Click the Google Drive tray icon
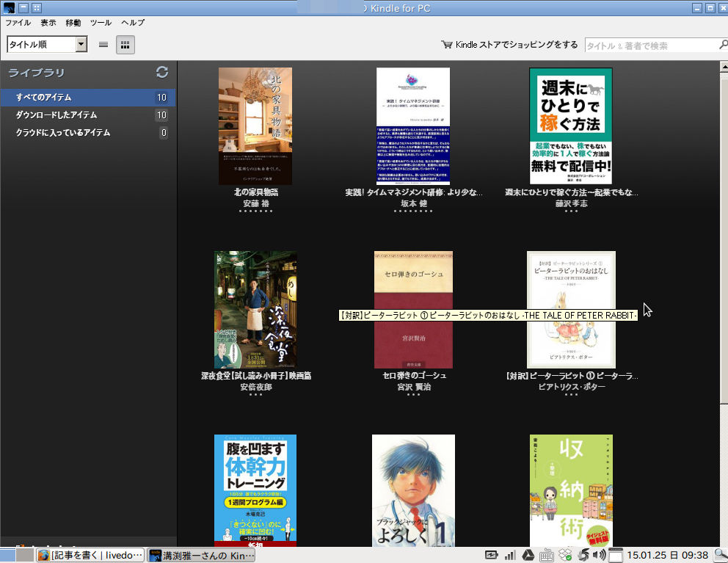This screenshot has height=563, width=728. click(528, 555)
